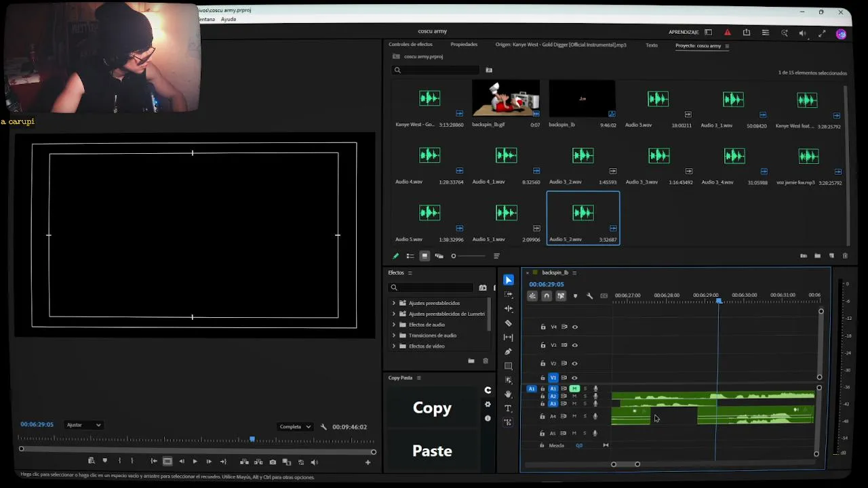
Task: Toggle Linked Selection in timeline
Action: click(561, 296)
